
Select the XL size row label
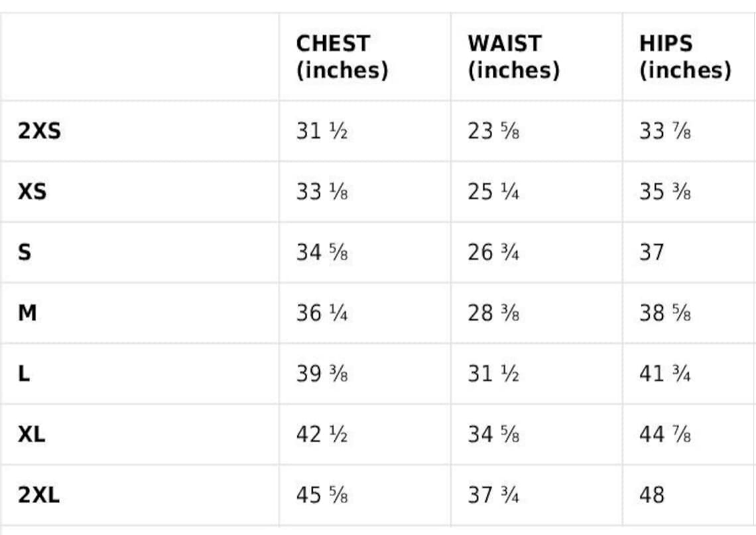coord(32,434)
